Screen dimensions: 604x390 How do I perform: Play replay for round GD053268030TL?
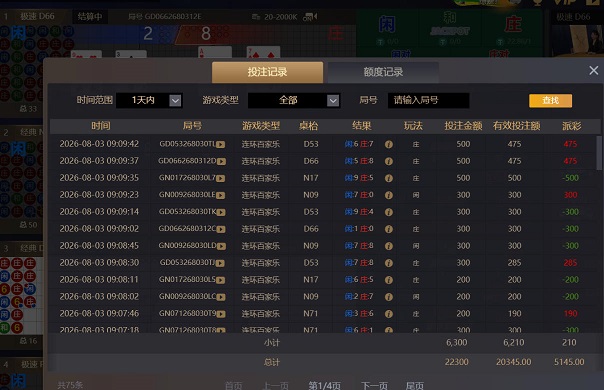click(221, 145)
